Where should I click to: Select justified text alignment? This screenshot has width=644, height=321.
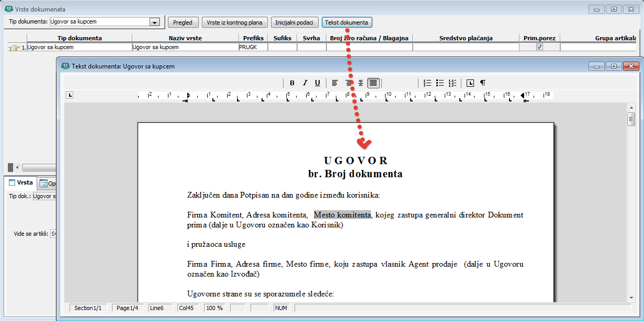coord(373,83)
